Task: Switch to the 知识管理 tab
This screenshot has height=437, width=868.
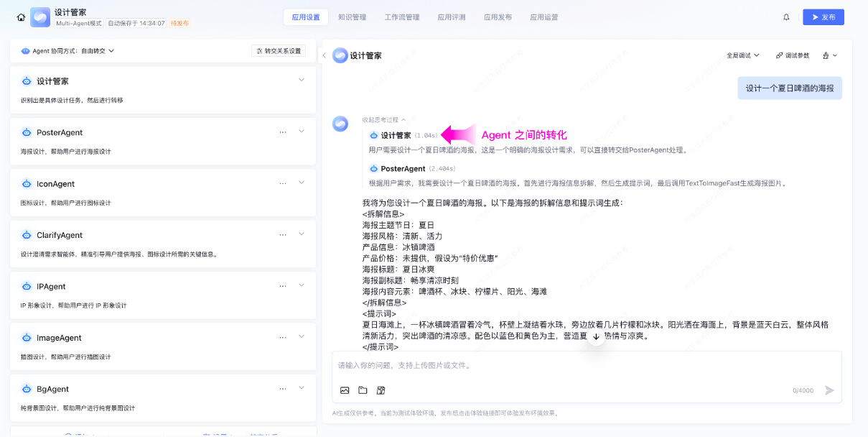Action: tap(353, 17)
